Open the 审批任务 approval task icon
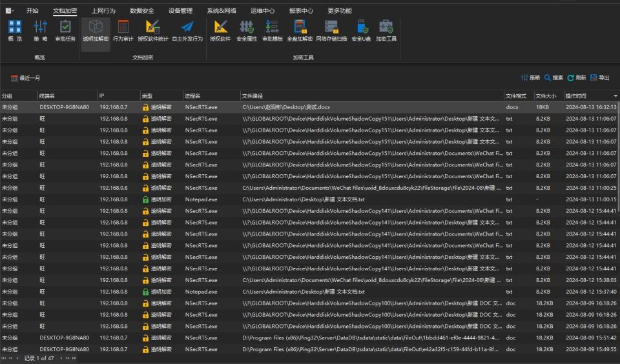The width and height of the screenshot is (620, 364). pyautogui.click(x=65, y=31)
